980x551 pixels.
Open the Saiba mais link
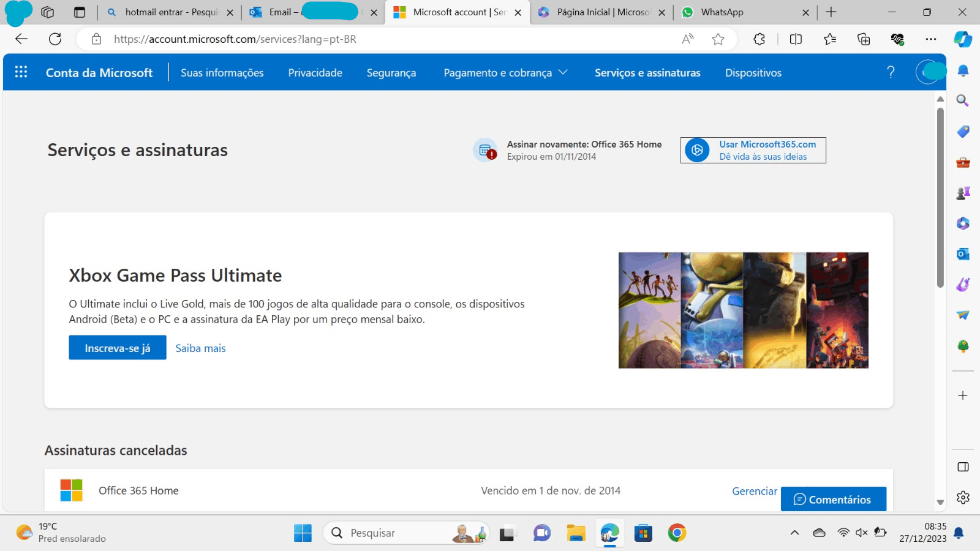(x=200, y=348)
